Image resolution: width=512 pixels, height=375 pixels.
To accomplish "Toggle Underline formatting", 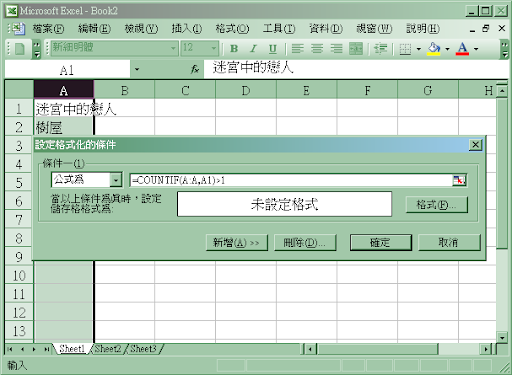I will 273,49.
